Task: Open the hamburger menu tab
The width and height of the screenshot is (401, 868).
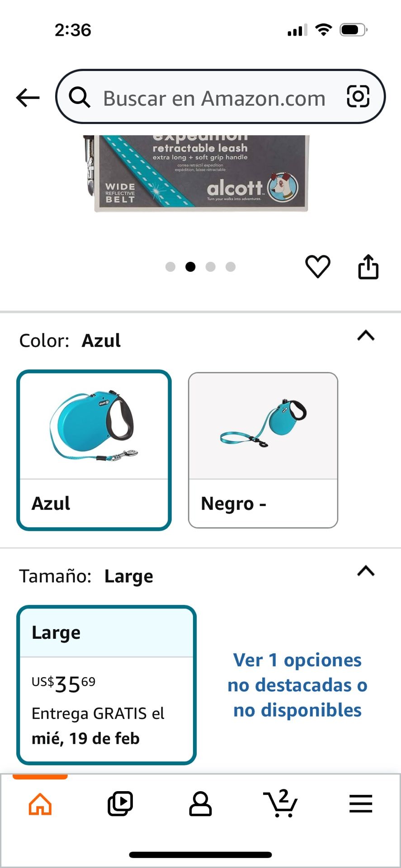Action: [360, 804]
